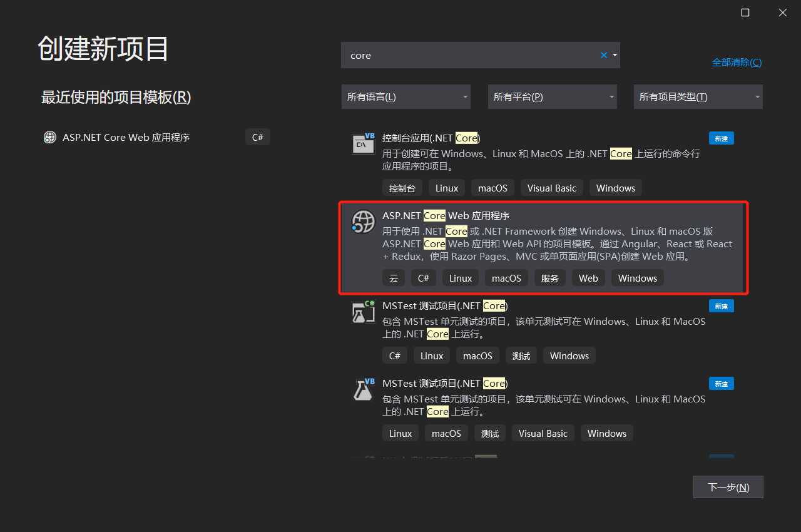Close the 创建新项目 dialog
This screenshot has width=801, height=532.
[783, 13]
